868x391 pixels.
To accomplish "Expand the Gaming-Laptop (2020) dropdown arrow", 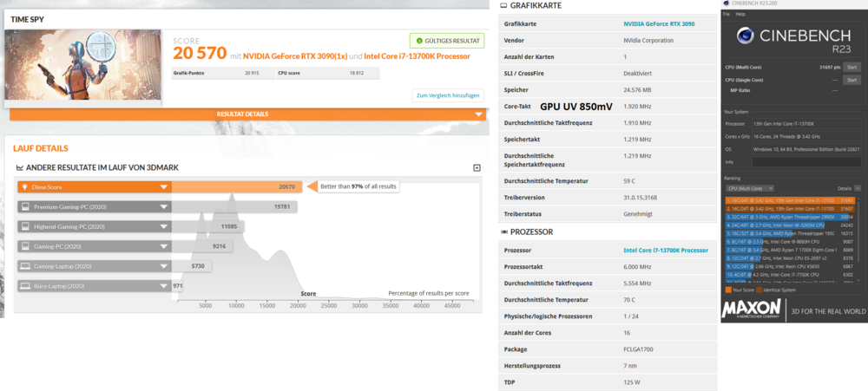I will (x=163, y=266).
